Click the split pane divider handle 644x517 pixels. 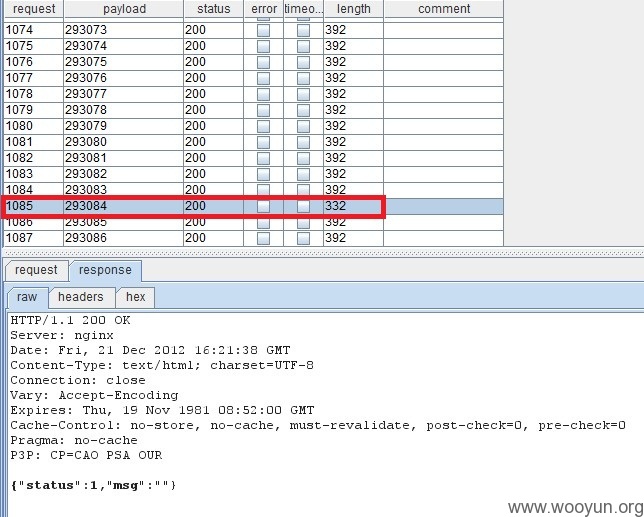(x=323, y=253)
